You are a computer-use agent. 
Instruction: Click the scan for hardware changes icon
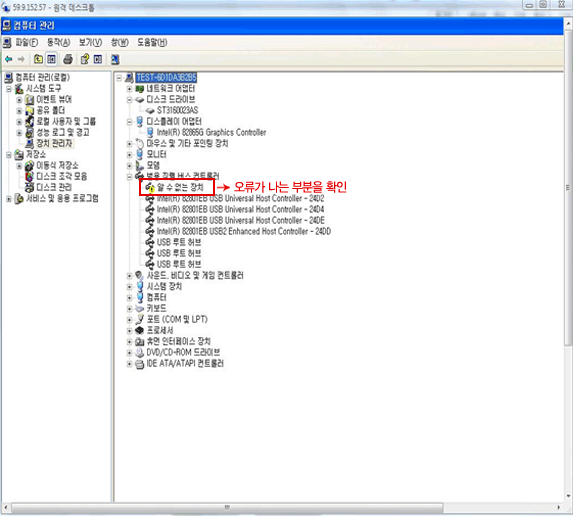pyautogui.click(x=115, y=59)
